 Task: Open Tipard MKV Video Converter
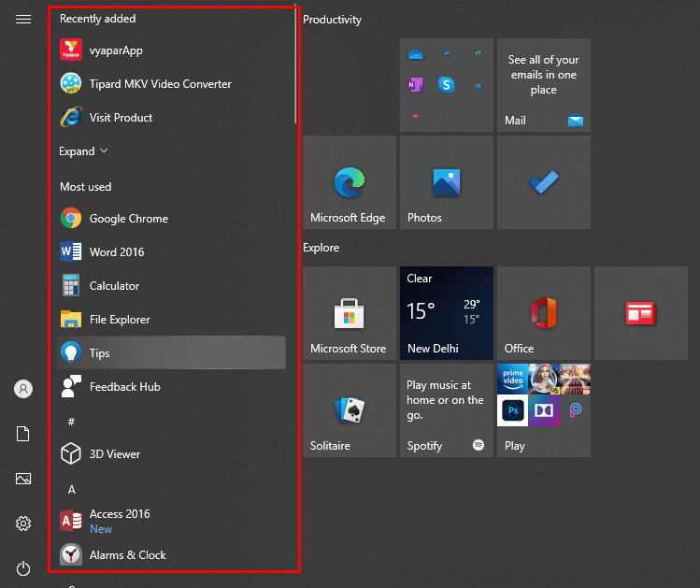(171, 83)
